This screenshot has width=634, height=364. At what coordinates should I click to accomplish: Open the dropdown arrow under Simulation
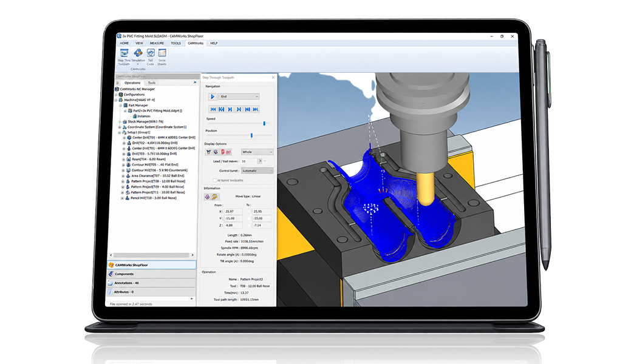pos(138,64)
